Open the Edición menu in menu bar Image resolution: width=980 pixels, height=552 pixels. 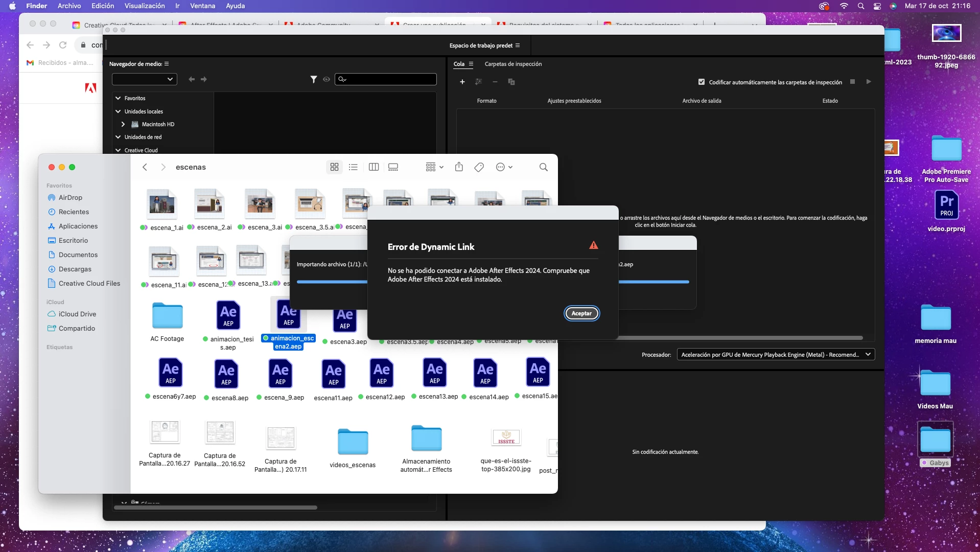[x=103, y=6]
